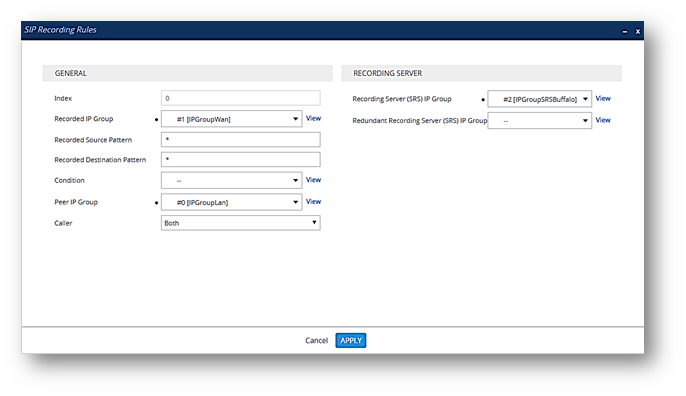
Task: Open the Recorded IP Group dropdown
Action: (x=231, y=119)
